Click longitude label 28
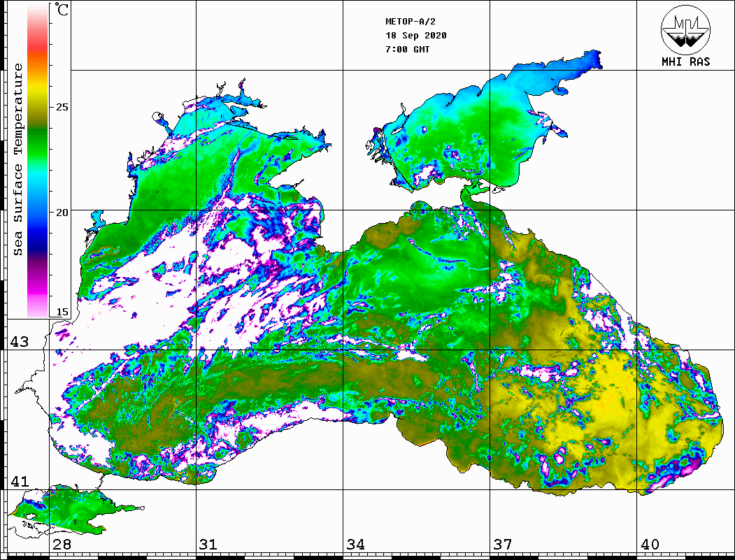Screen dimensions: 735x560 click(x=62, y=544)
